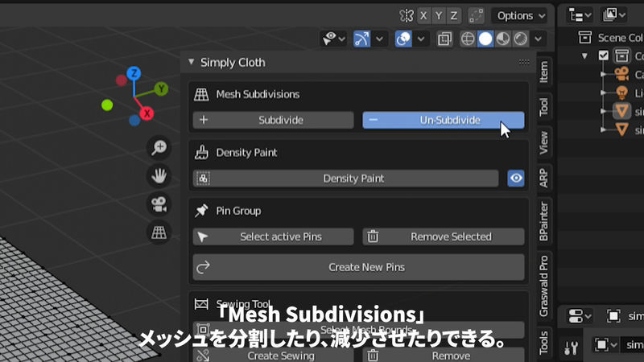Click the Density Paint brush header icon
The height and width of the screenshot is (362, 644).
click(x=201, y=152)
